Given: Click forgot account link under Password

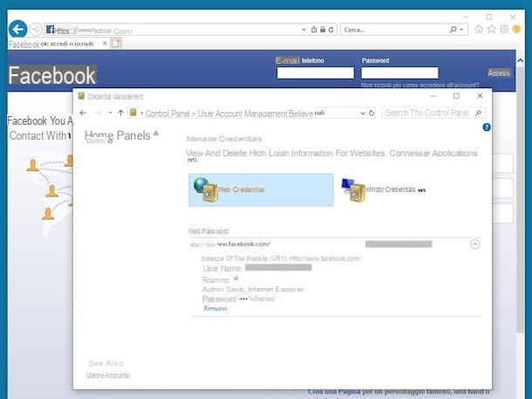Looking at the screenshot, I should 420,85.
